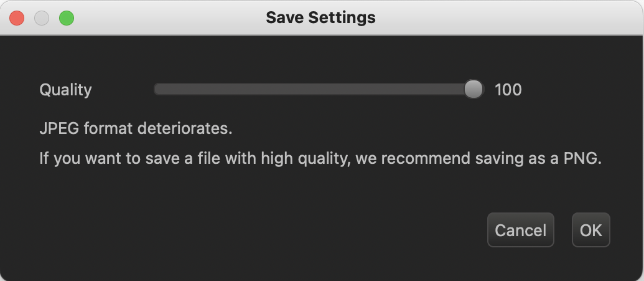This screenshot has width=644, height=281.
Task: Click OK to confirm save settings
Action: click(590, 230)
